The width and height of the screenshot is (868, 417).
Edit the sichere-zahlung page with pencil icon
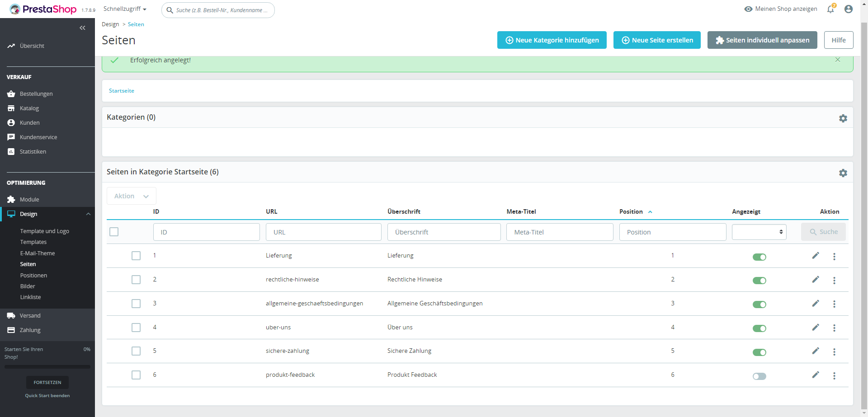click(816, 351)
